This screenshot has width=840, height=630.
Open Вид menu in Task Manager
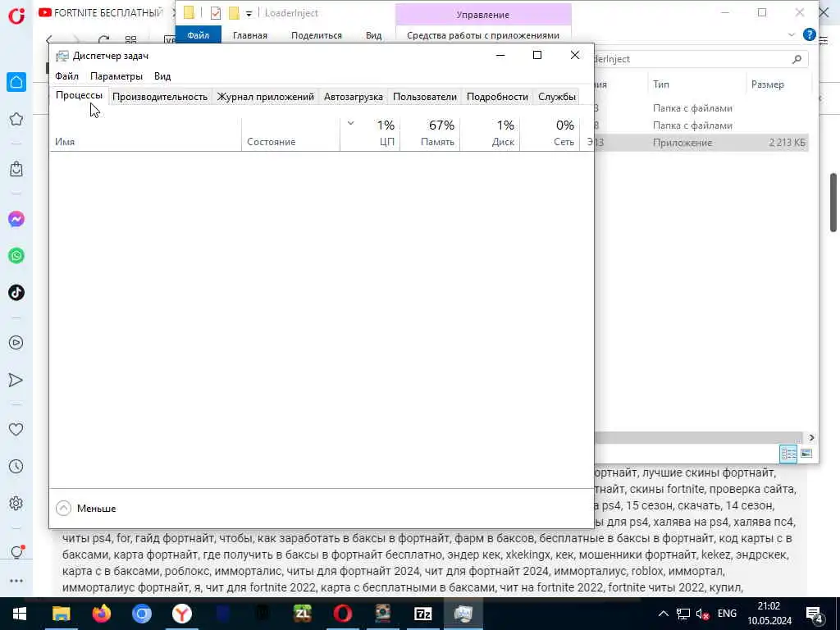tap(162, 76)
